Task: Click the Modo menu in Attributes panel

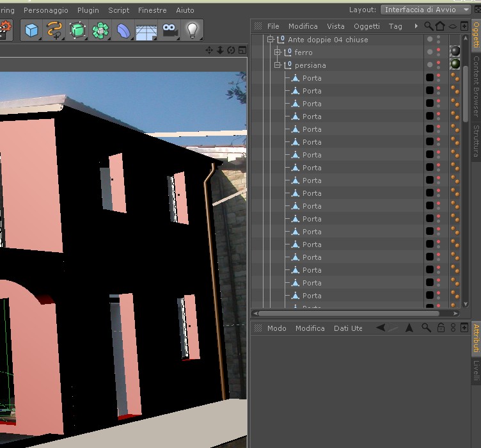Action: 277,328
